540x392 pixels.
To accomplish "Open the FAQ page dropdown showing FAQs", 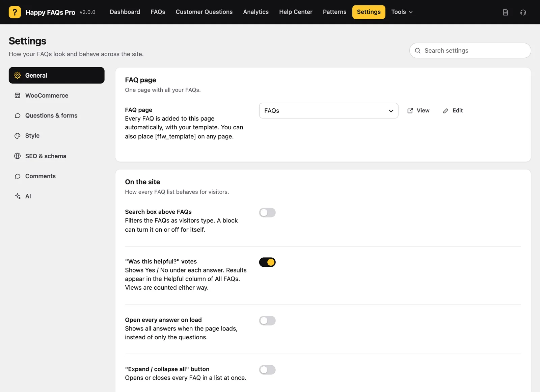I will [x=329, y=111].
